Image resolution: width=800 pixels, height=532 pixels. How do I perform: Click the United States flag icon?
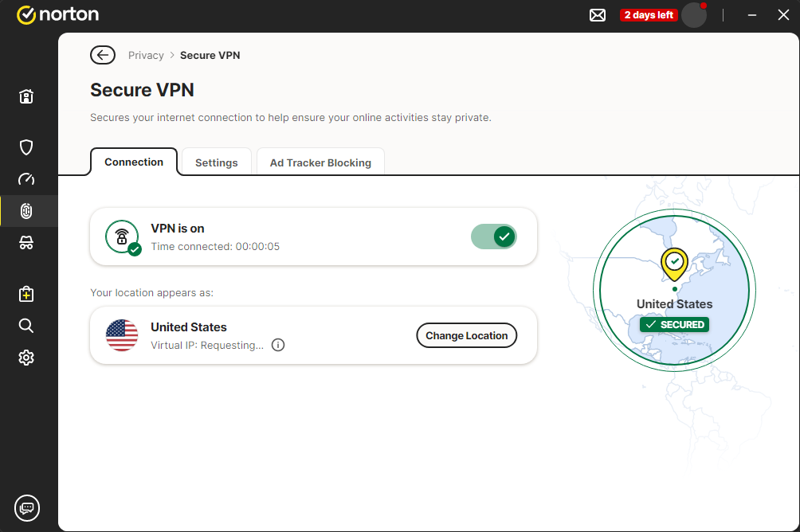point(122,335)
